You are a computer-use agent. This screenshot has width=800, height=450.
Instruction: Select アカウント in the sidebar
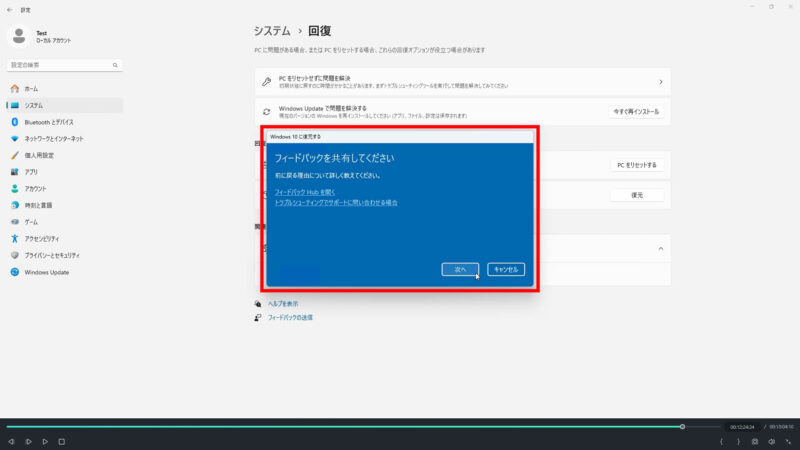tap(35, 188)
